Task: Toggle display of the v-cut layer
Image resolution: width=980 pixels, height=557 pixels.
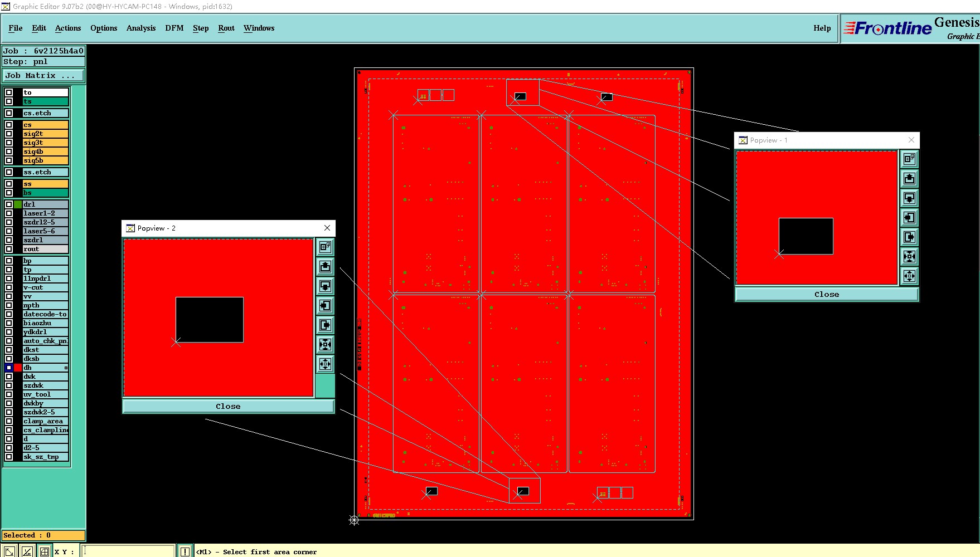Action: (x=9, y=287)
